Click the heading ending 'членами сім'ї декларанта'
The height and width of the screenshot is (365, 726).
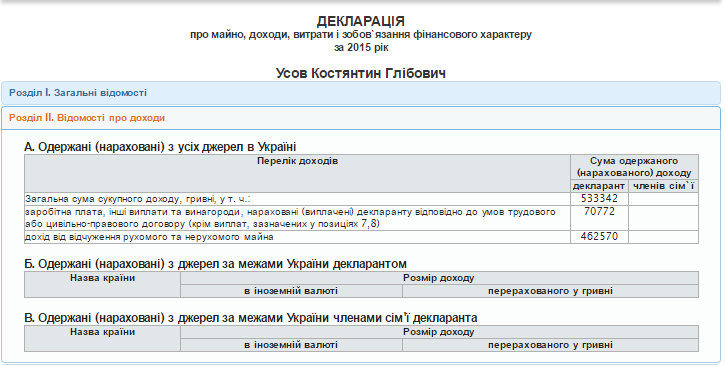[250, 318]
